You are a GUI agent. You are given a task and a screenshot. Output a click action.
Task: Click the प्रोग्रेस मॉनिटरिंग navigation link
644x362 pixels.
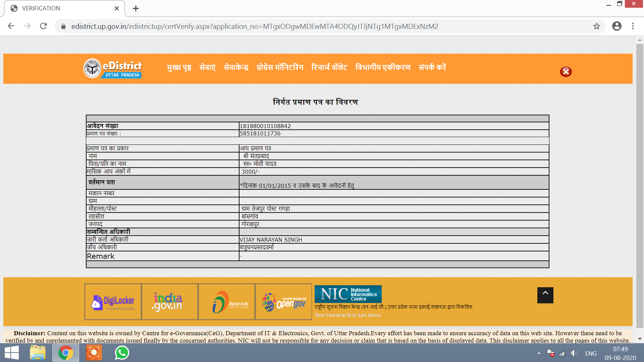pyautogui.click(x=280, y=67)
